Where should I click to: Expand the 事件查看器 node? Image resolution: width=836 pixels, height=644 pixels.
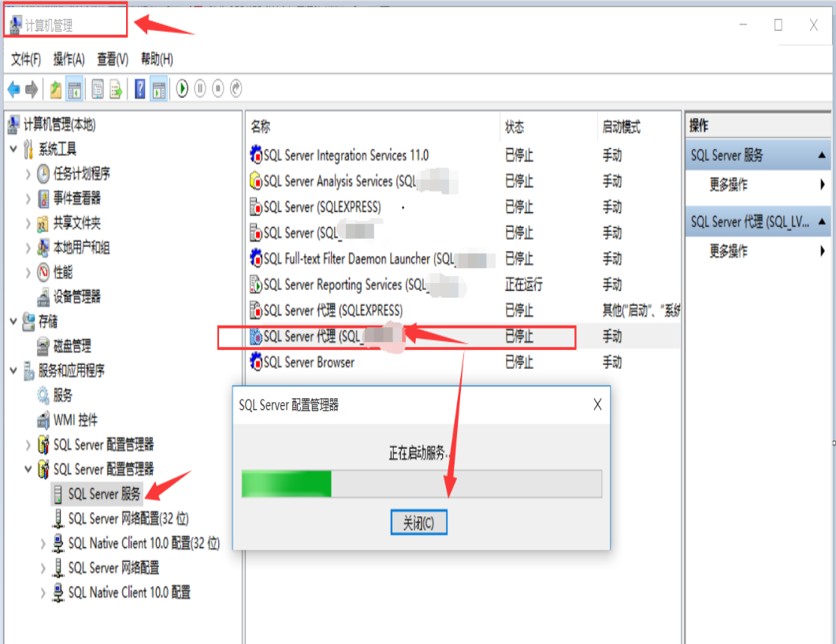coord(28,199)
